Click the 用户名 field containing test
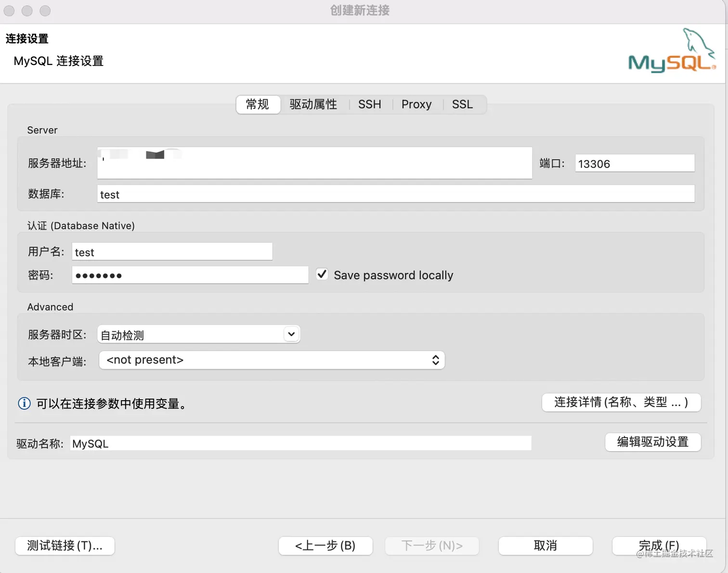Viewport: 728px width, 573px height. (172, 252)
